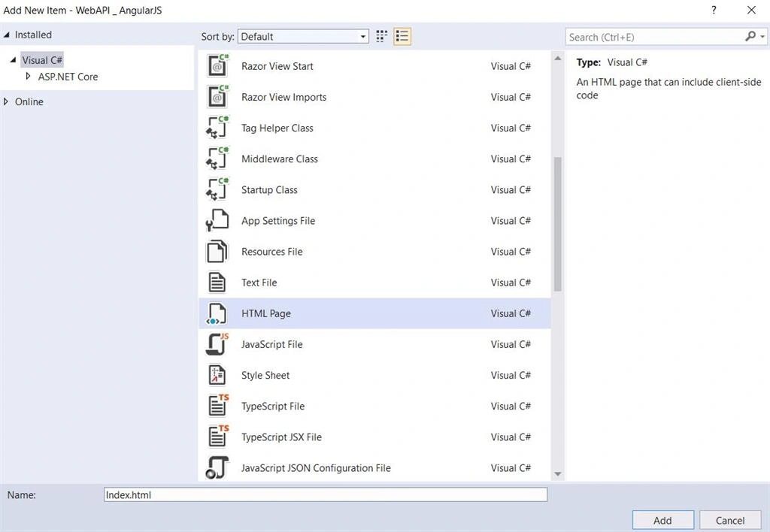Select the Razor View Start icon
This screenshot has width=770, height=532.
(x=217, y=66)
